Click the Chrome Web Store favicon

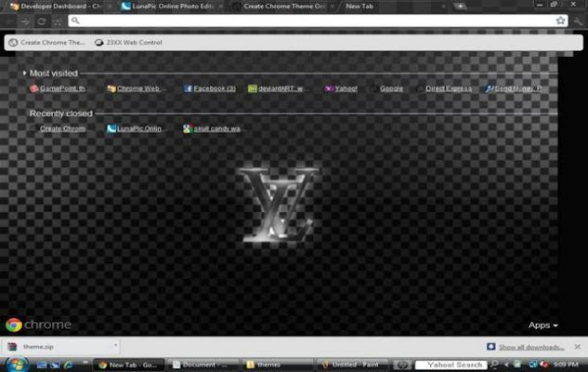click(x=111, y=88)
